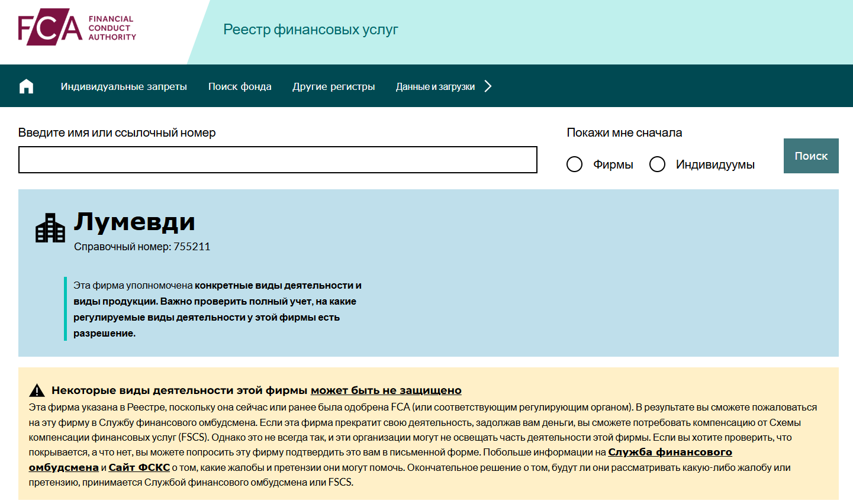Open Индивидуальные запреты menu item
853x504 pixels.
click(x=124, y=86)
